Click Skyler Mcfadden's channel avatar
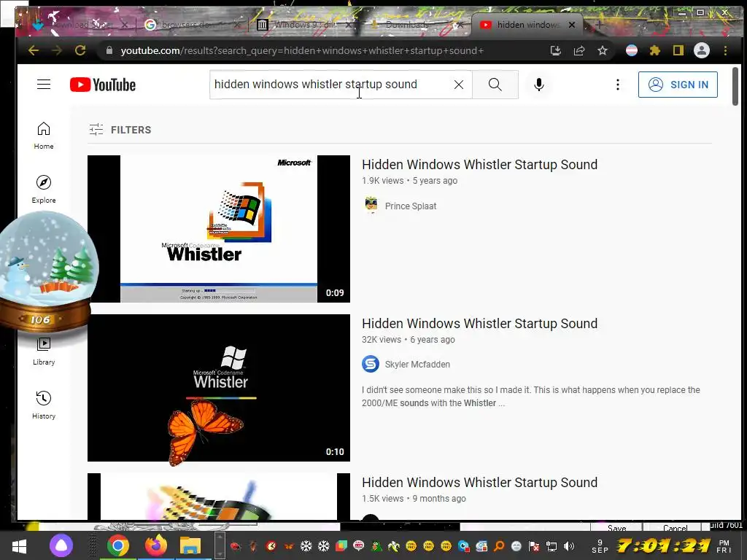This screenshot has height=560, width=747. (x=371, y=364)
